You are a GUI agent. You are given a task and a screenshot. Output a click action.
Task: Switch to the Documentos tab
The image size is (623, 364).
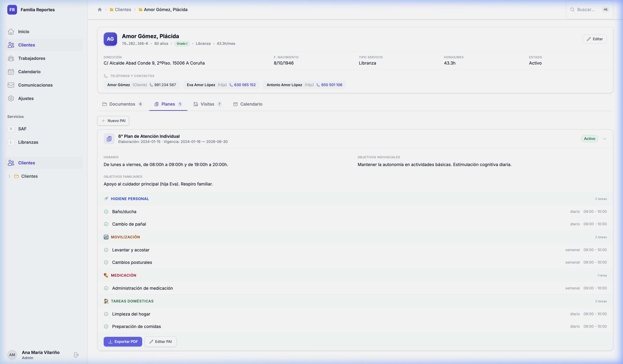coord(122,104)
